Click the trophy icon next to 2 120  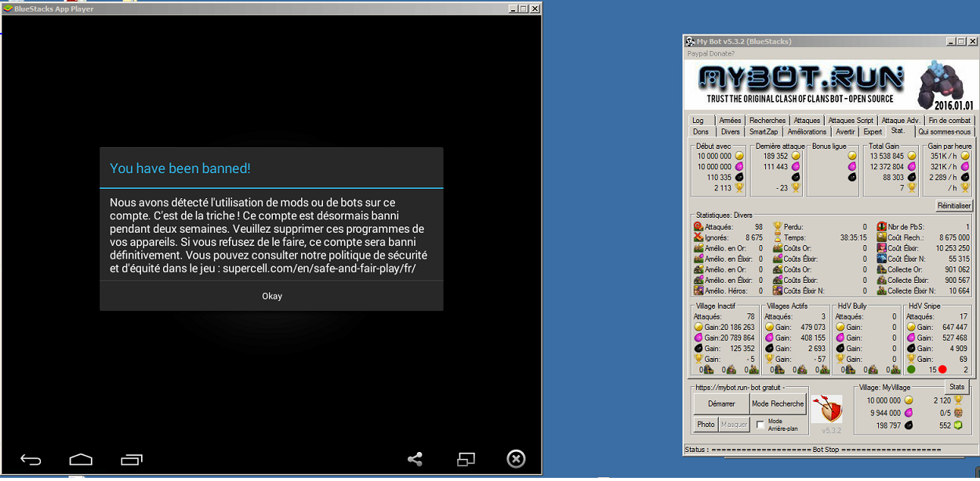point(957,400)
